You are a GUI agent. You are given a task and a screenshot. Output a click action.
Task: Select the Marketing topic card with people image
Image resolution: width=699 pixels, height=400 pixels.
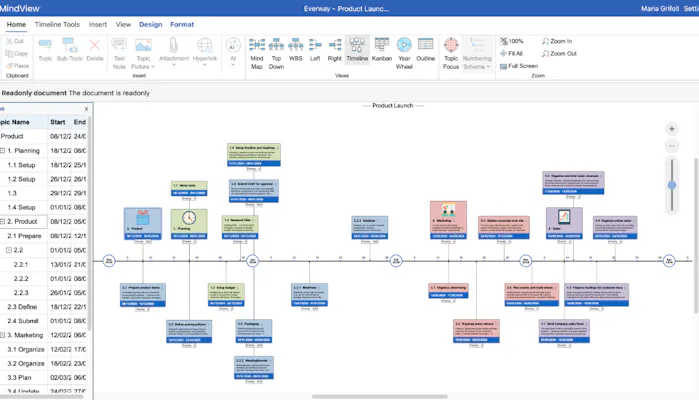tap(448, 220)
